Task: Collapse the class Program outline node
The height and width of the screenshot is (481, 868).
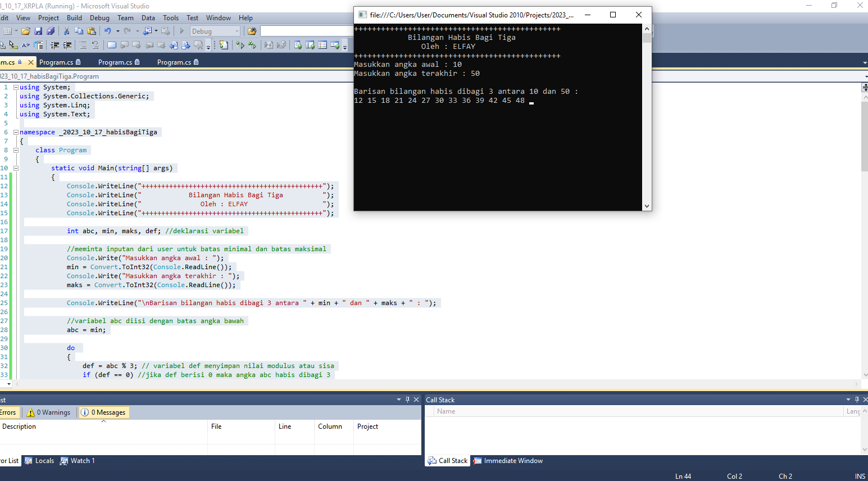Action: pyautogui.click(x=16, y=150)
